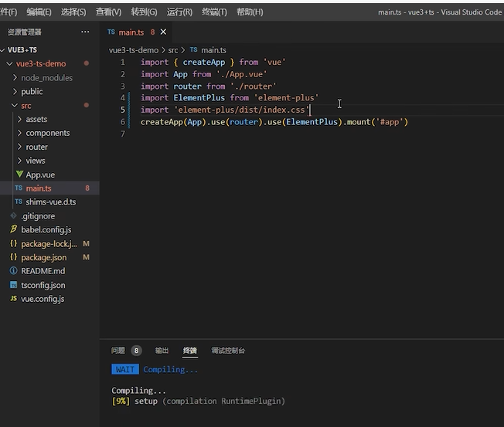
Task: Switch to the Debug Console (调试控制台) tab
Action: pyautogui.click(x=228, y=351)
